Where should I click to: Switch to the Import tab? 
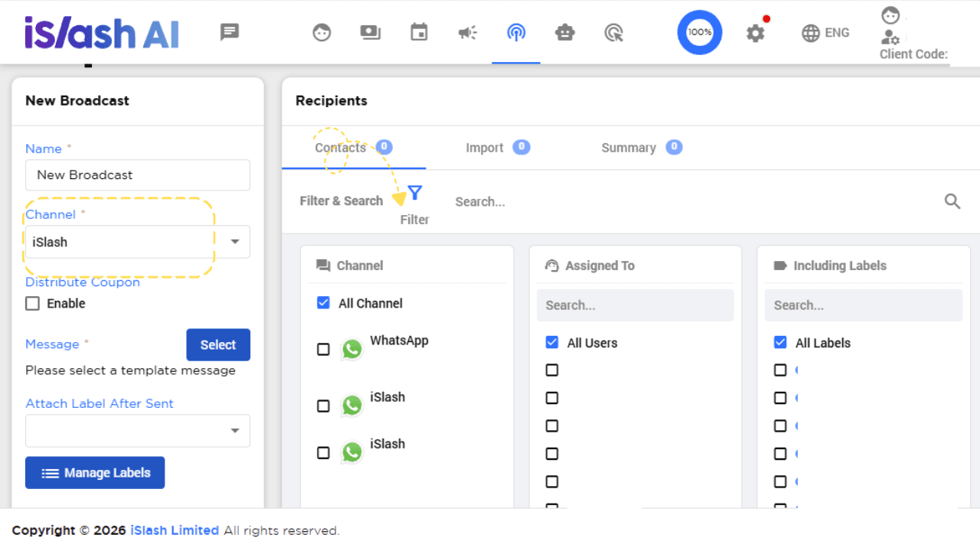[498, 148]
